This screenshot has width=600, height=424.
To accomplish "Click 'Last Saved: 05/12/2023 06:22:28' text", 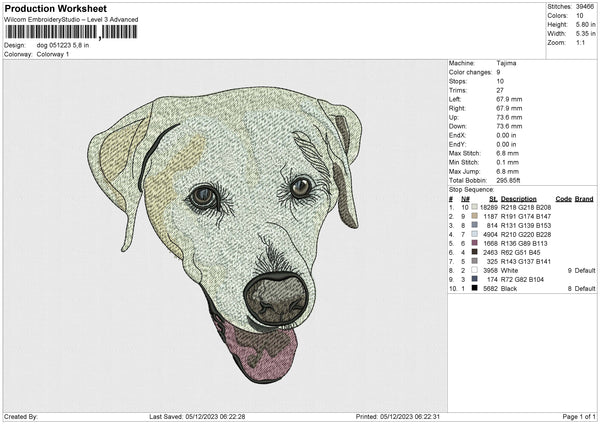I will [x=197, y=416].
